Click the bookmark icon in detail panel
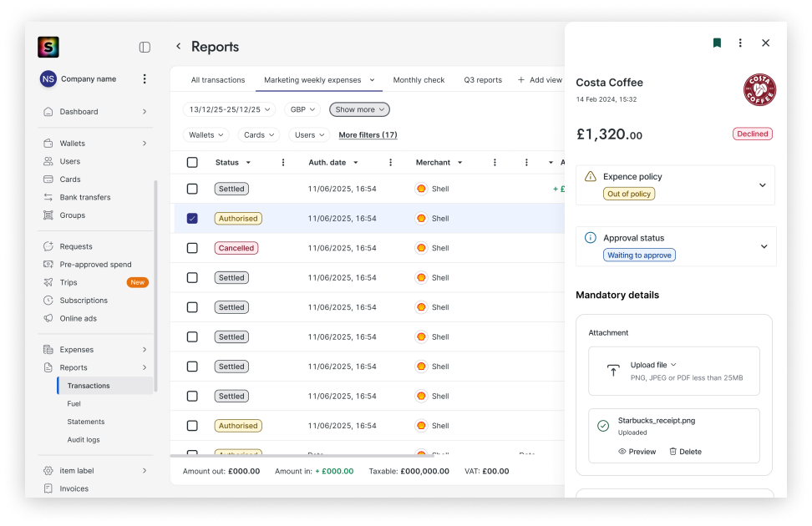The image size is (812, 526). 717,43
